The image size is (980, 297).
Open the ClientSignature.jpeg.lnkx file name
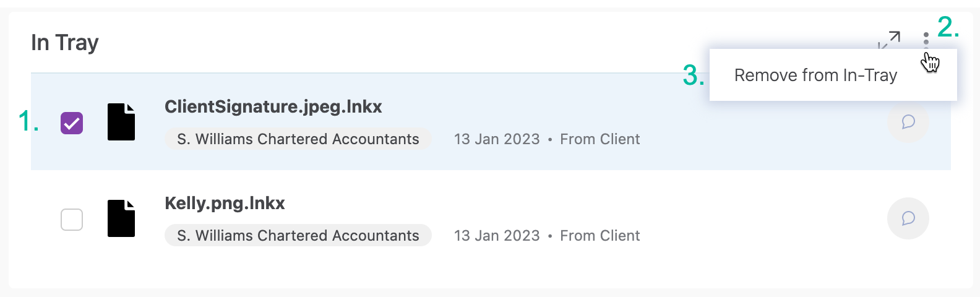click(x=273, y=106)
